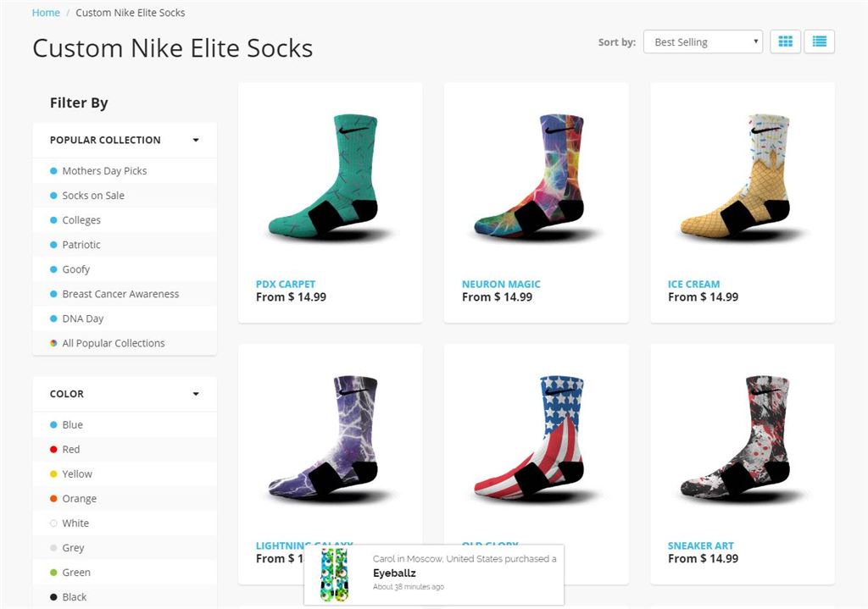This screenshot has height=609, width=868.
Task: View All Popular Collections
Action: tap(113, 343)
